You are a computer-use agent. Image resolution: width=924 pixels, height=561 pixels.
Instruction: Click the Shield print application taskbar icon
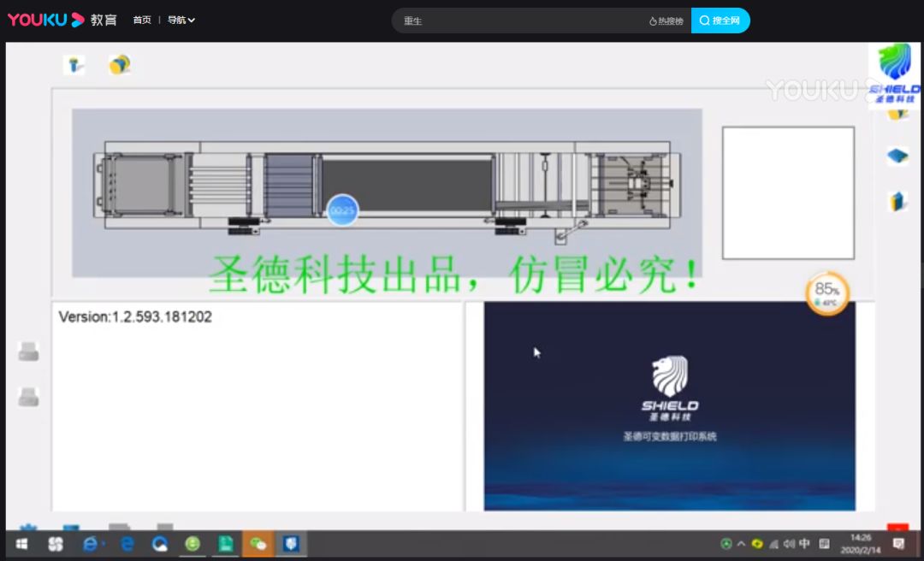pos(291,544)
